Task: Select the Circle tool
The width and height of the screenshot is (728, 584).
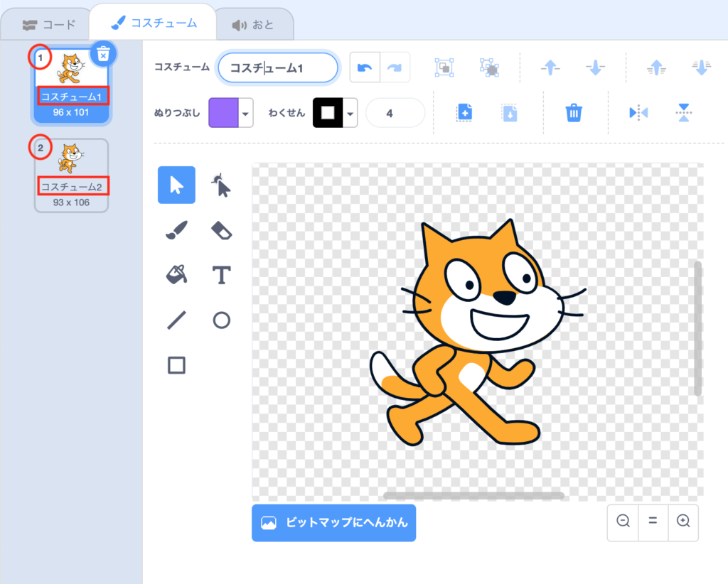Action: 222,320
